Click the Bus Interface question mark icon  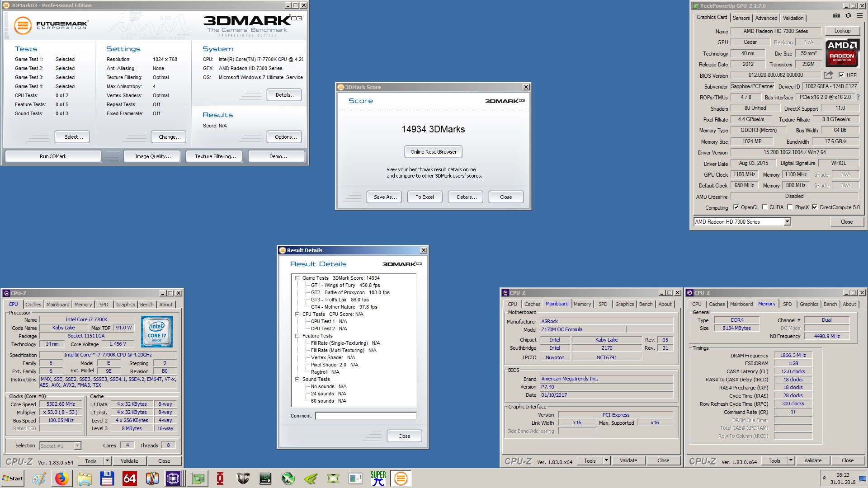pyautogui.click(x=858, y=97)
